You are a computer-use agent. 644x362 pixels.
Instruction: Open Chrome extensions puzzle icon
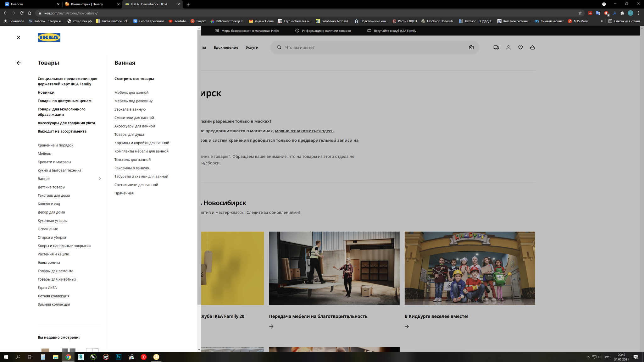[x=622, y=13]
